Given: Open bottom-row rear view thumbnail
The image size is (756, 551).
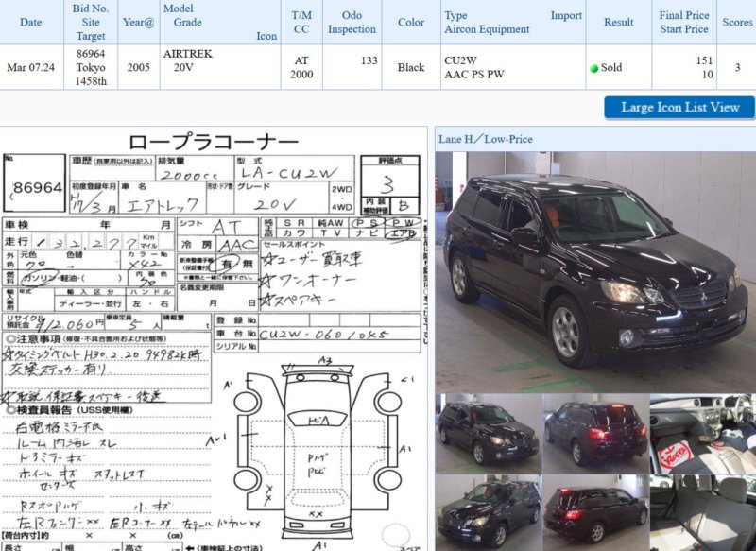Looking at the screenshot, I should [595, 511].
